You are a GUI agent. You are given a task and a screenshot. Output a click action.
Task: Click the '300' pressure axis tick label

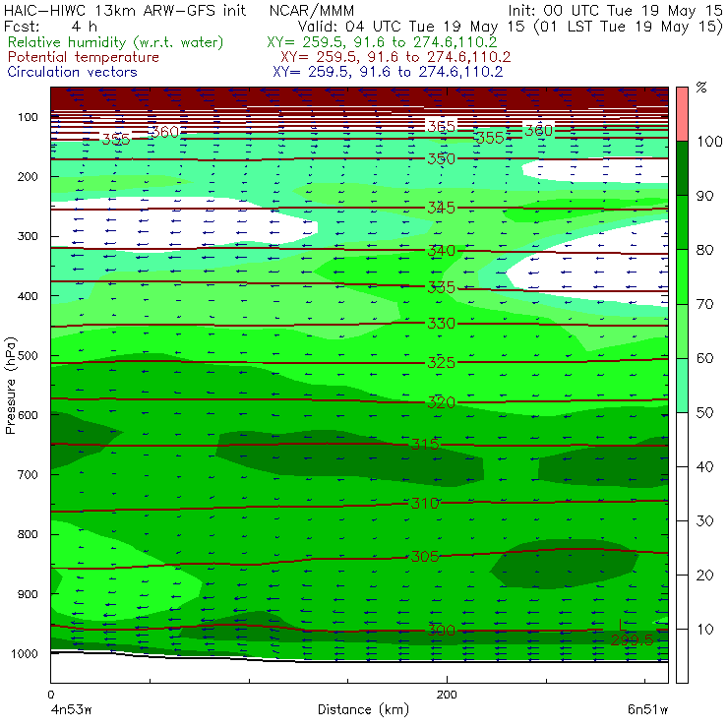28,236
